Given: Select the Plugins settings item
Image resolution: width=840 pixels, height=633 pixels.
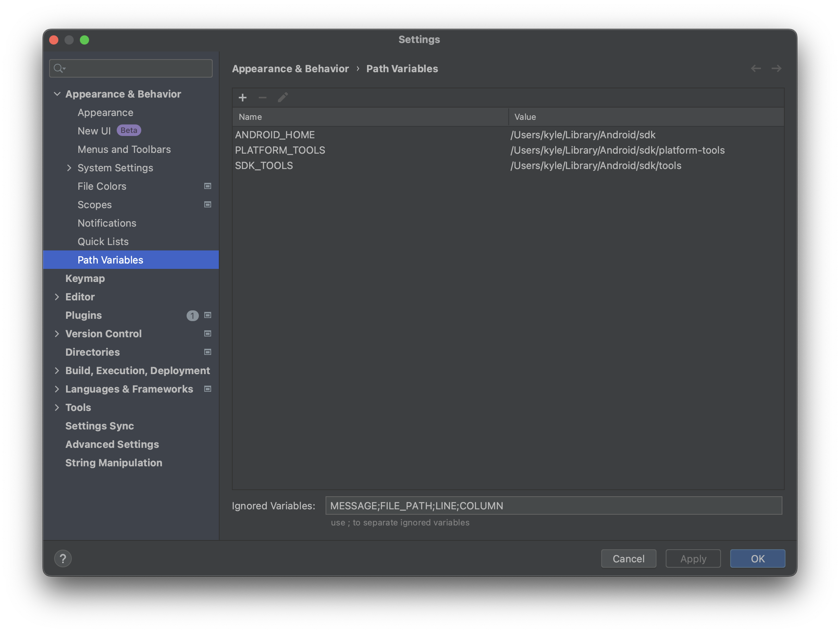Looking at the screenshot, I should tap(83, 315).
